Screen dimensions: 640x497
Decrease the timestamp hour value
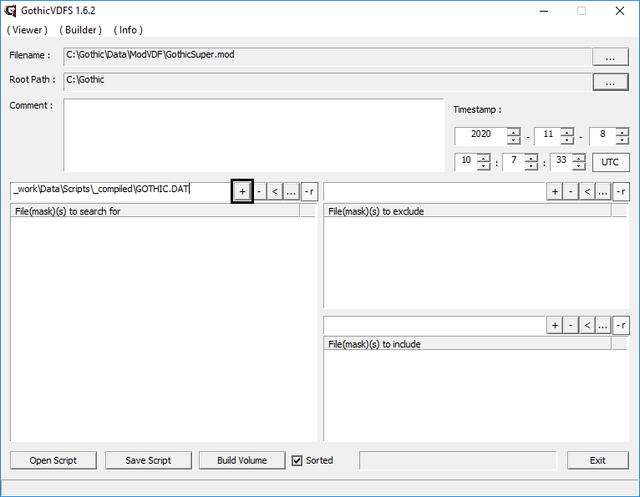click(483, 166)
